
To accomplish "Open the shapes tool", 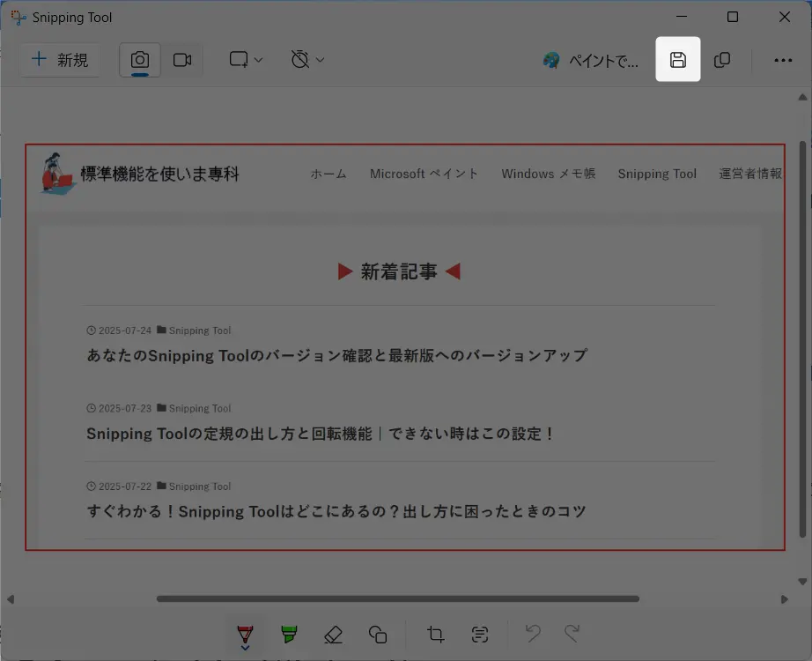I will 378,634.
